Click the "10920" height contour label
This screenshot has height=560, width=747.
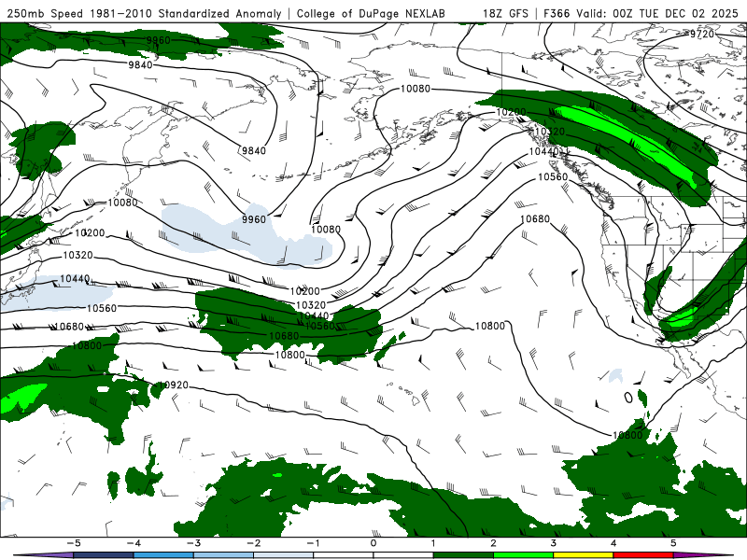(x=174, y=385)
